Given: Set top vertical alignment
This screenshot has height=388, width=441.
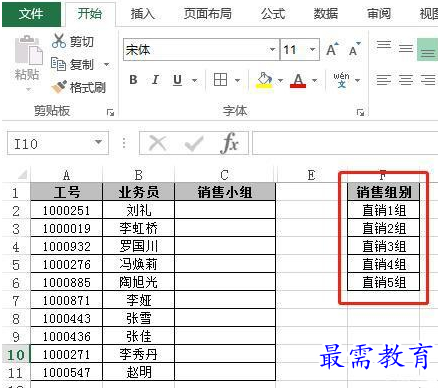Looking at the screenshot, I should click(x=384, y=46).
